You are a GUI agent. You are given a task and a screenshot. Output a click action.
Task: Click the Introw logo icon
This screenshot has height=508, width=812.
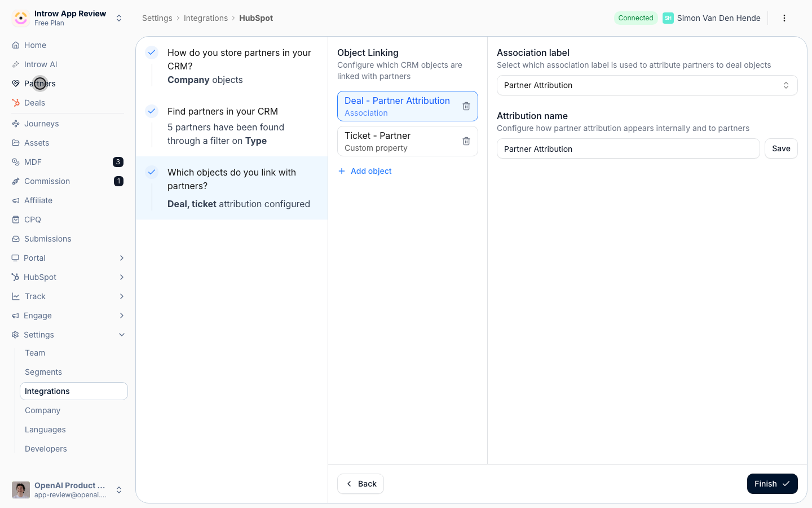tap(21, 18)
